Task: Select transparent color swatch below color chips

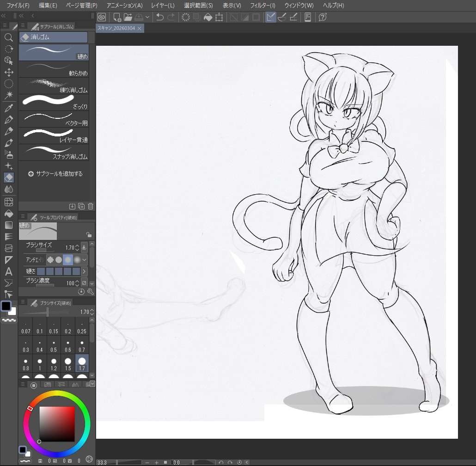Action: tap(9, 319)
